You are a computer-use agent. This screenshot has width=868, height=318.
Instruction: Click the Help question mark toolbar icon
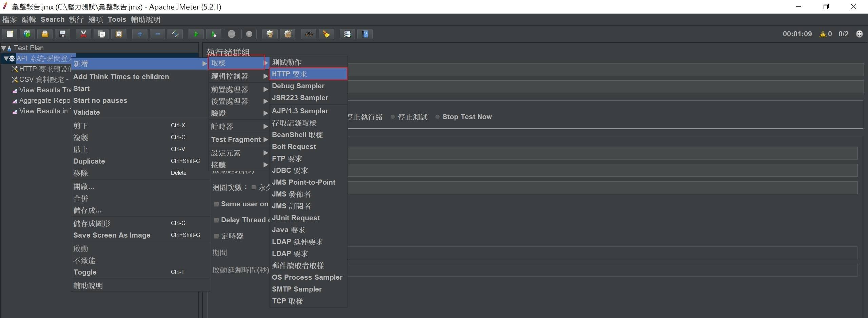click(365, 34)
